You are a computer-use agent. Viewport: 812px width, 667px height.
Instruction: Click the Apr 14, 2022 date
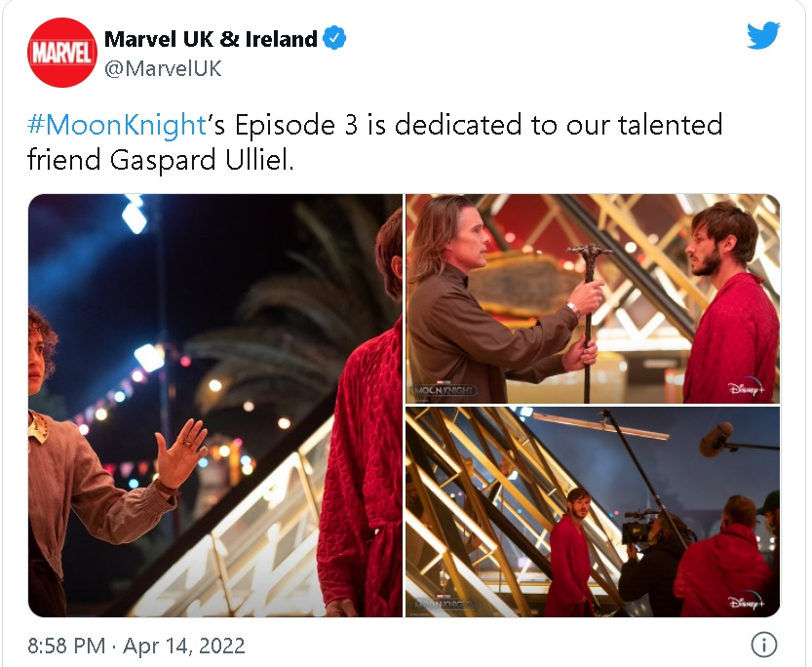[x=184, y=646]
